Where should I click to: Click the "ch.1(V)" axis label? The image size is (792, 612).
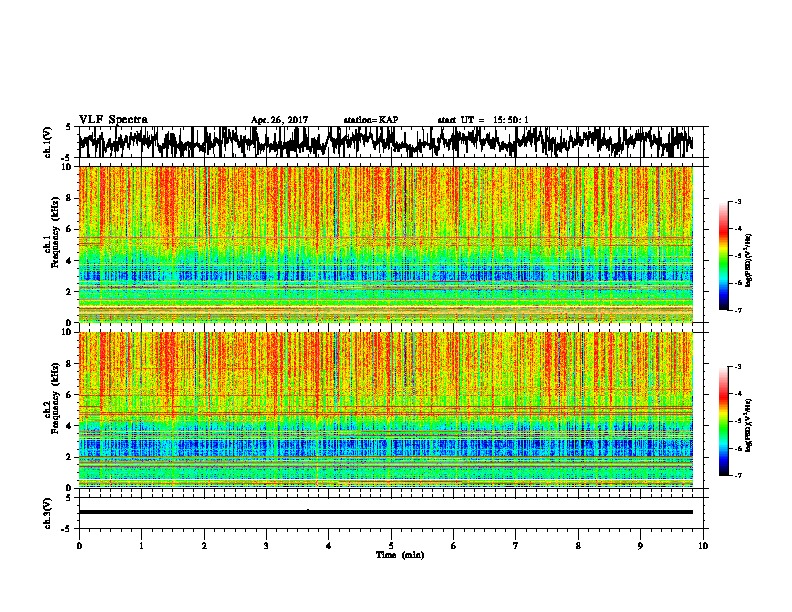pyautogui.click(x=48, y=142)
